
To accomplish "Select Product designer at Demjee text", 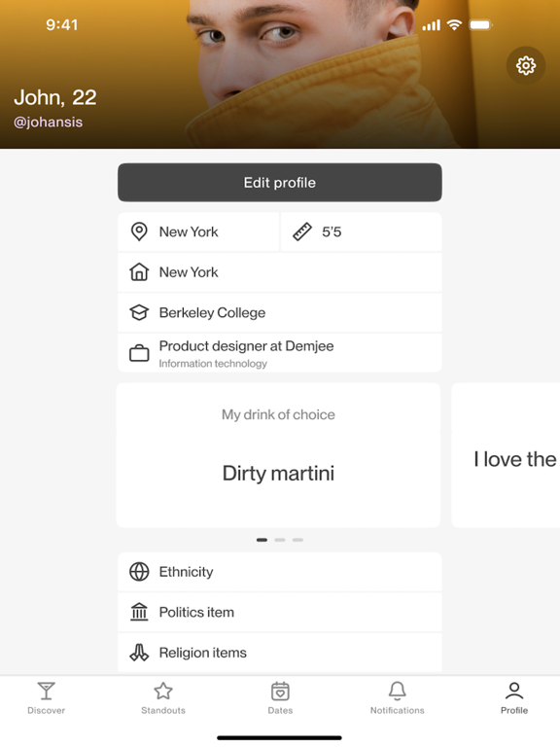I will (x=246, y=346).
